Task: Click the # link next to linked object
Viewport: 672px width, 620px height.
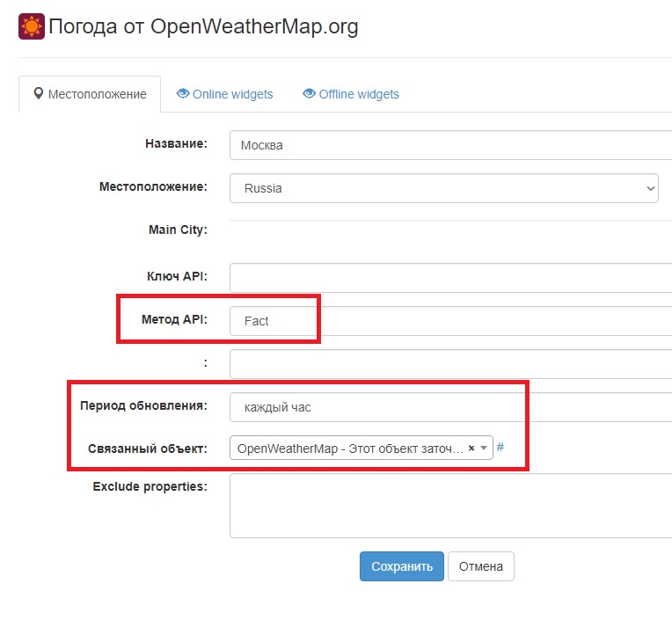Action: pyautogui.click(x=500, y=448)
